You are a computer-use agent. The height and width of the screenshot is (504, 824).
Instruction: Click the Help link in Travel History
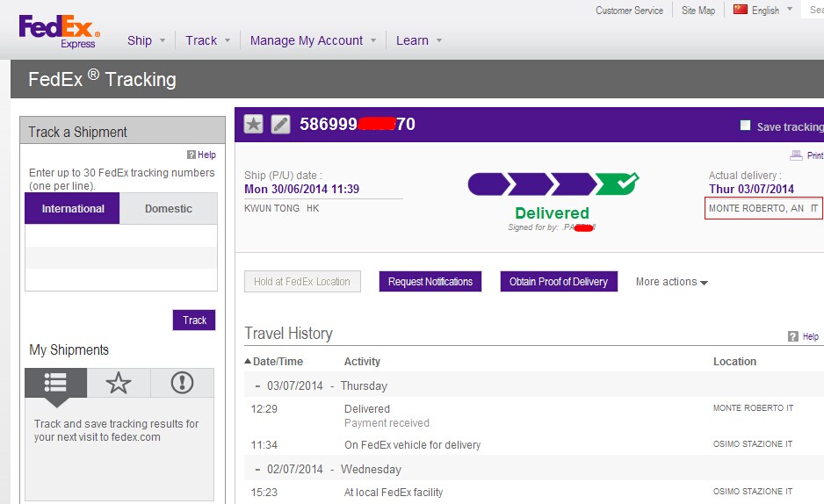click(x=810, y=336)
